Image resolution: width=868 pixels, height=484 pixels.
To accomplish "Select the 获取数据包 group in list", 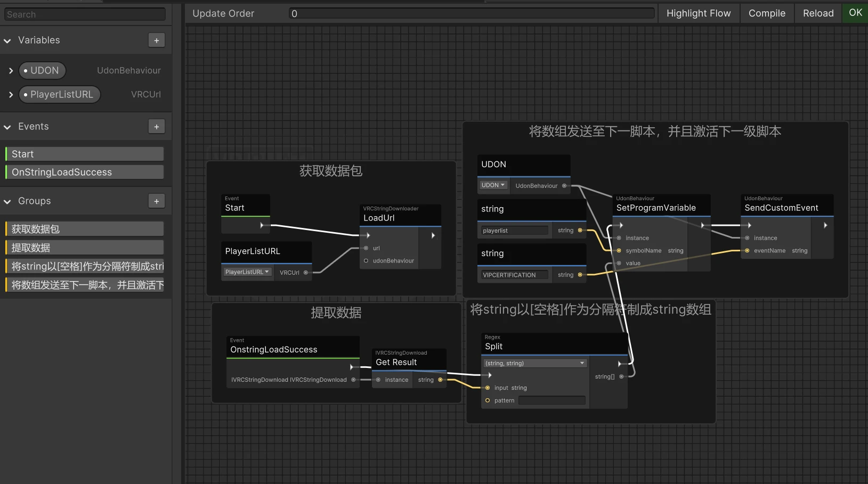I will pyautogui.click(x=84, y=229).
